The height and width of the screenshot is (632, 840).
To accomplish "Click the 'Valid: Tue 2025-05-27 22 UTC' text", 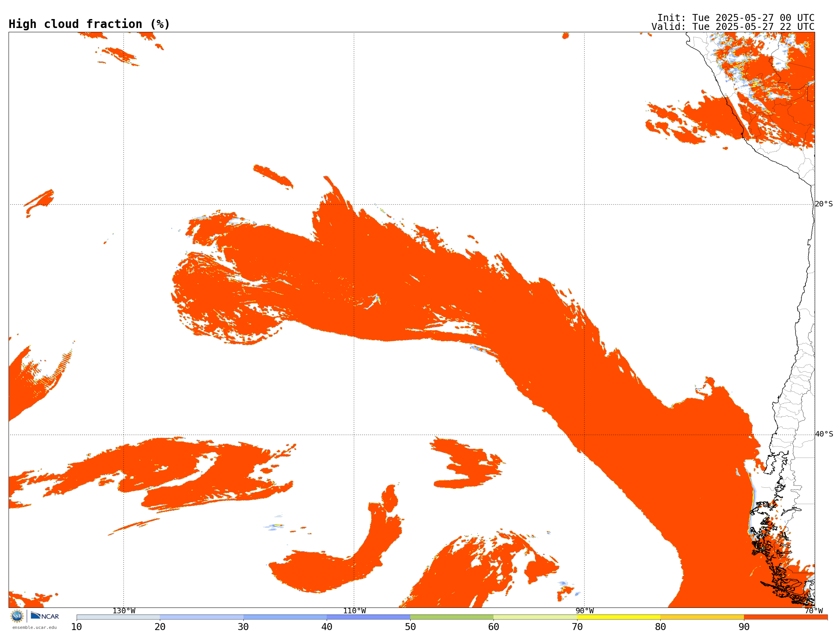I will pyautogui.click(x=733, y=27).
